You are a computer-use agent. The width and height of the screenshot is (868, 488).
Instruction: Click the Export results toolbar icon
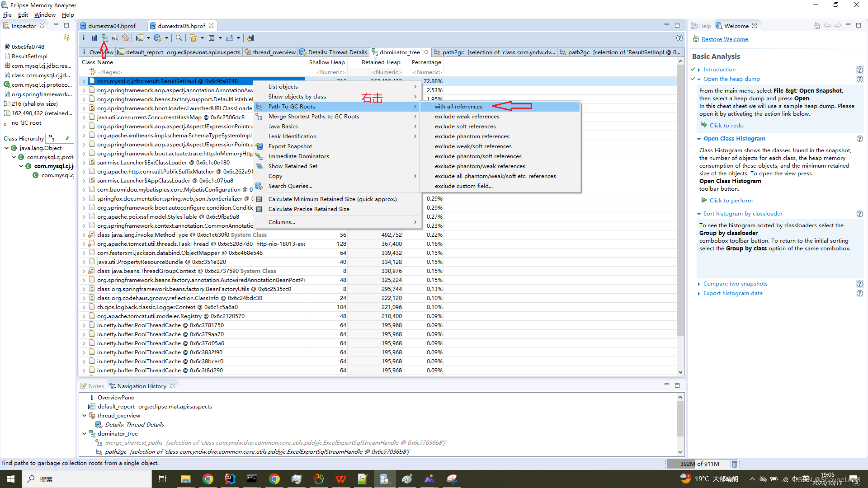[230, 38]
